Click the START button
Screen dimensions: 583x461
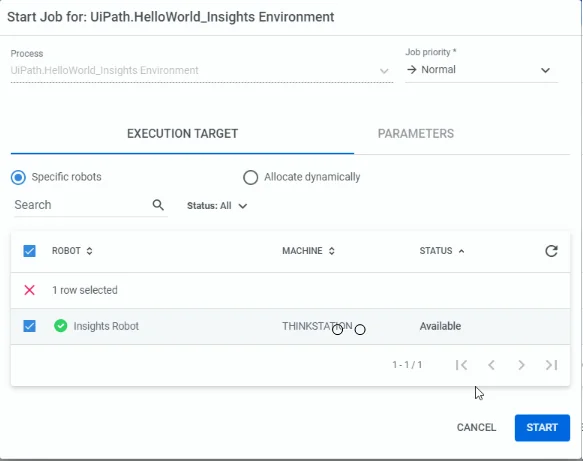[542, 428]
